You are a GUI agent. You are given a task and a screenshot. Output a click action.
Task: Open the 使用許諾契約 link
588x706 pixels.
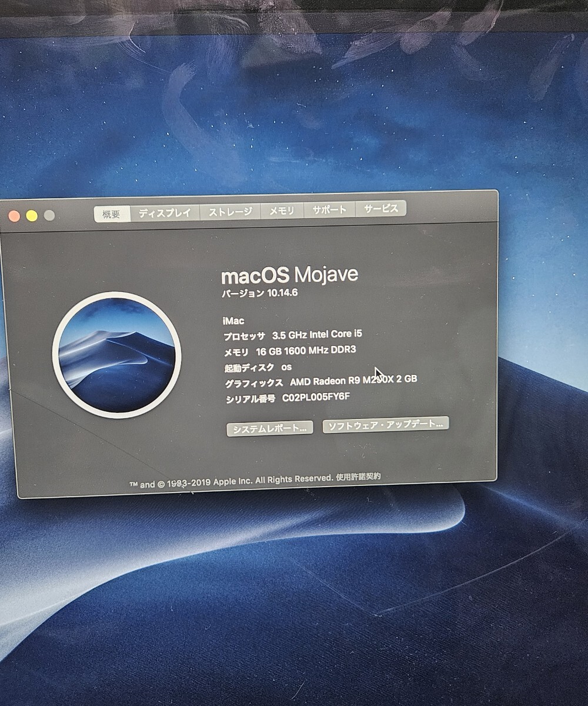point(358,477)
